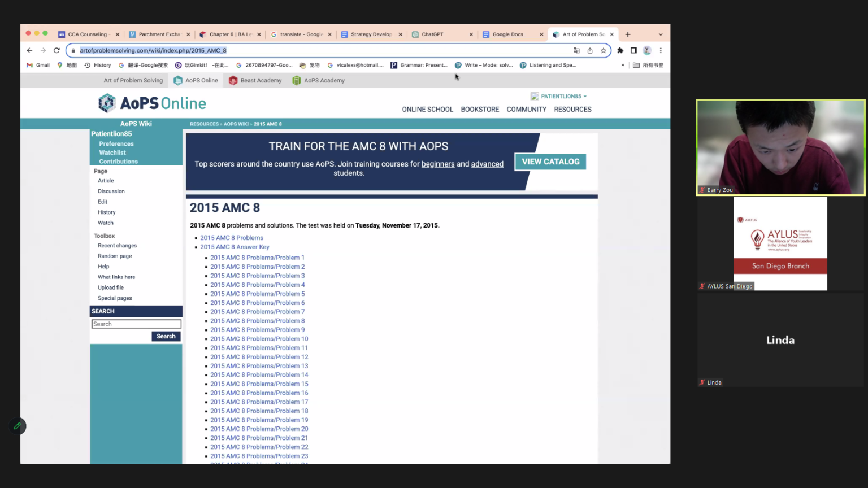
Task: Open the Listening and Speaking bookmark
Action: point(548,65)
